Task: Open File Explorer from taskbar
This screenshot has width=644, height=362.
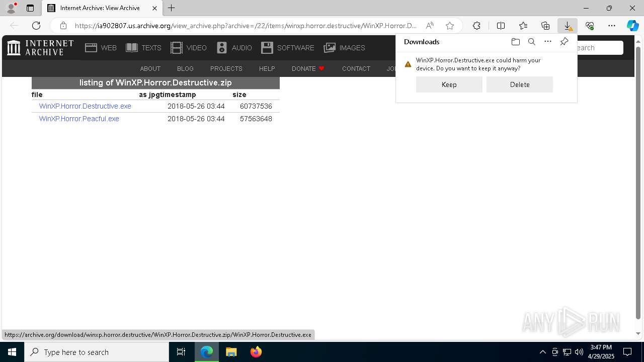Action: point(231,352)
